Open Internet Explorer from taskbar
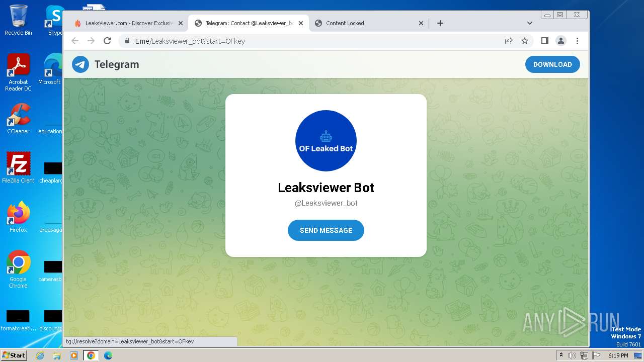 [40, 355]
